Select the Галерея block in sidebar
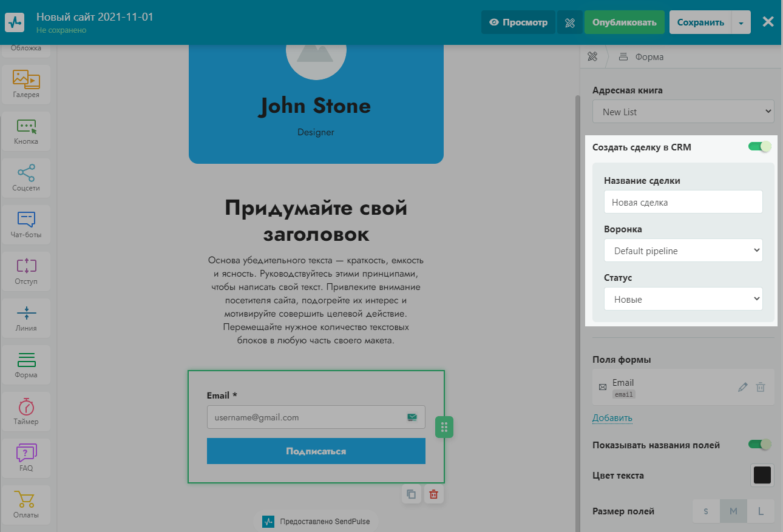 26,84
